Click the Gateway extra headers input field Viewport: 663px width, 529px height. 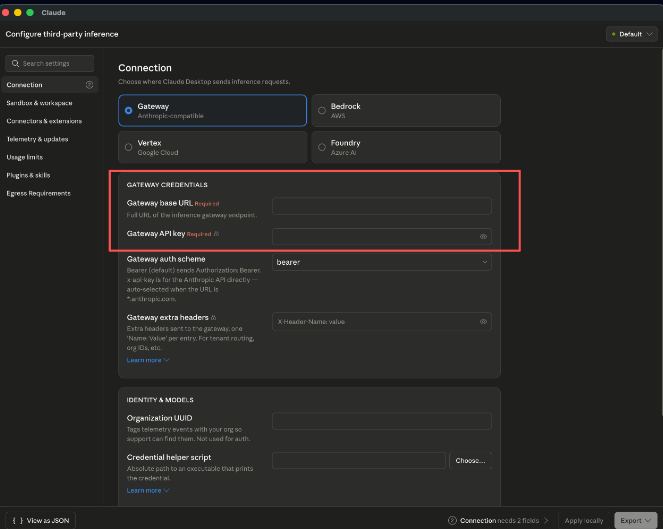(382, 322)
